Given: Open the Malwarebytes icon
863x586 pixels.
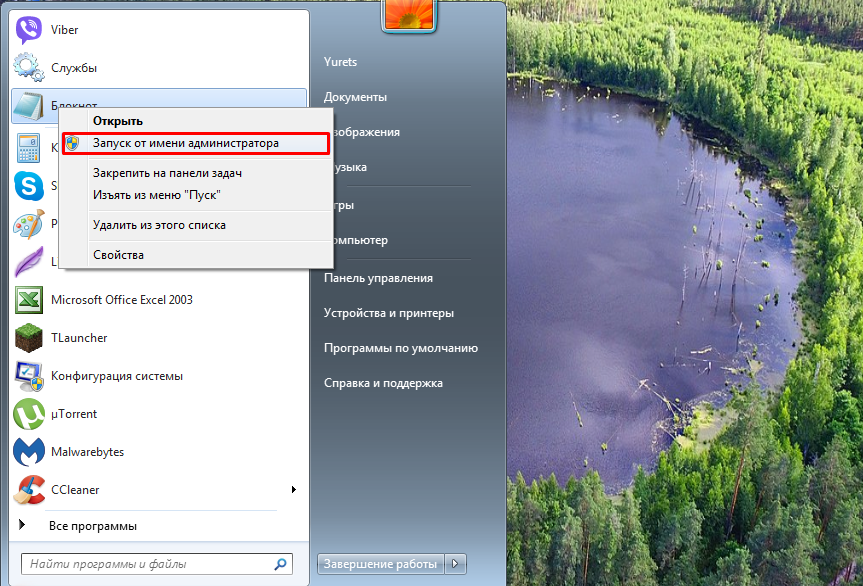Looking at the screenshot, I should coord(29,452).
